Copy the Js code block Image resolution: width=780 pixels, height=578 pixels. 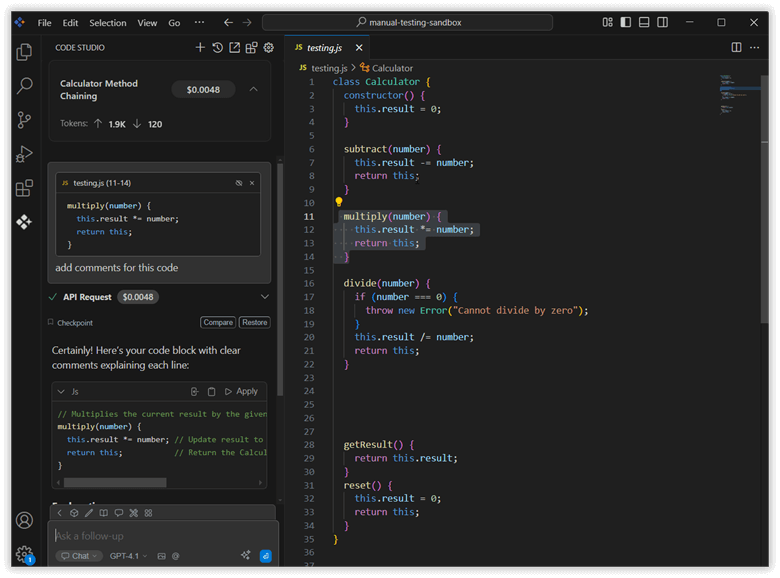point(211,391)
